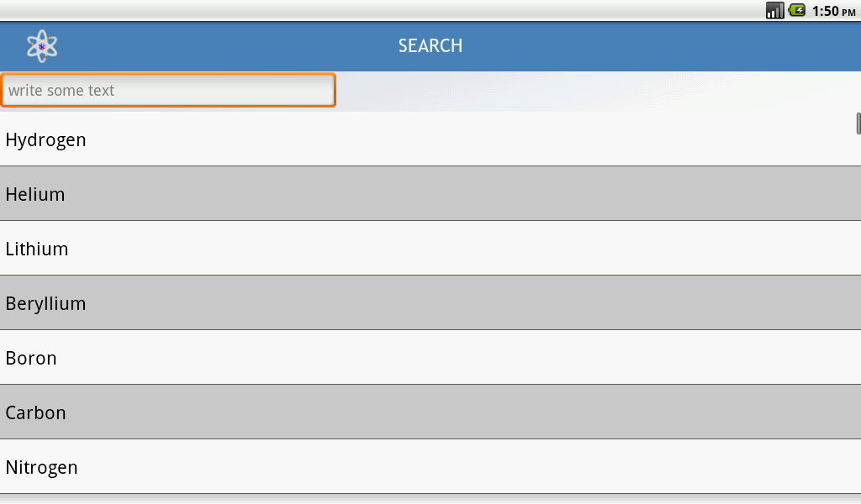Open the Boron entry
Image resolution: width=861 pixels, height=504 pixels.
tap(430, 358)
